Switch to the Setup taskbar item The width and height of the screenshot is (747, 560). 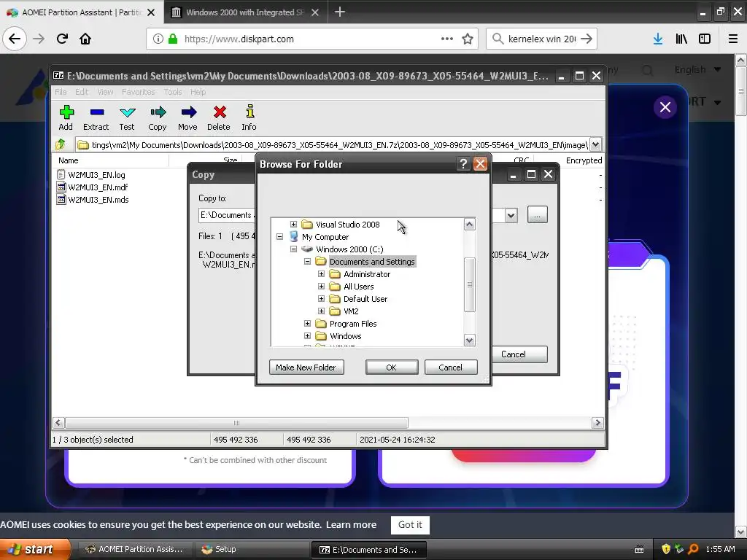tap(252, 549)
